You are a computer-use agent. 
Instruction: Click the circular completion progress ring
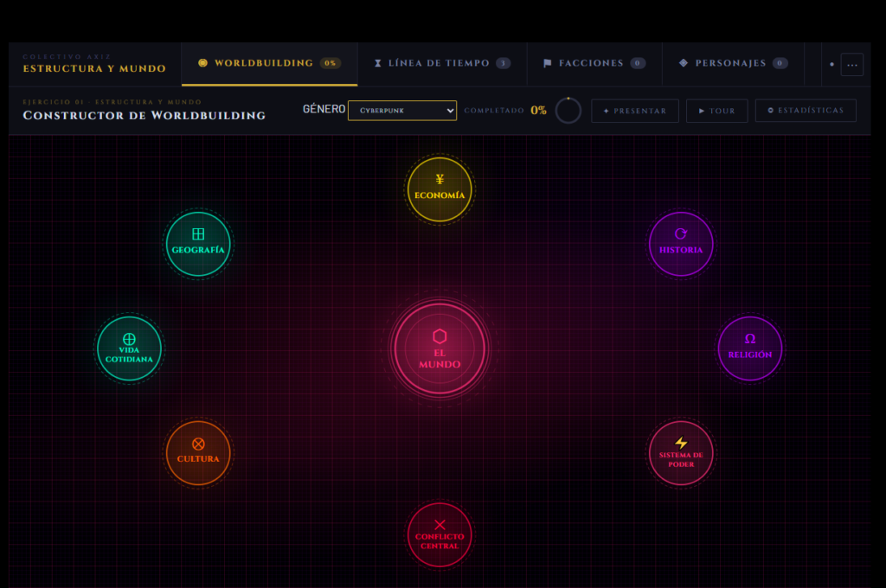[x=568, y=111]
